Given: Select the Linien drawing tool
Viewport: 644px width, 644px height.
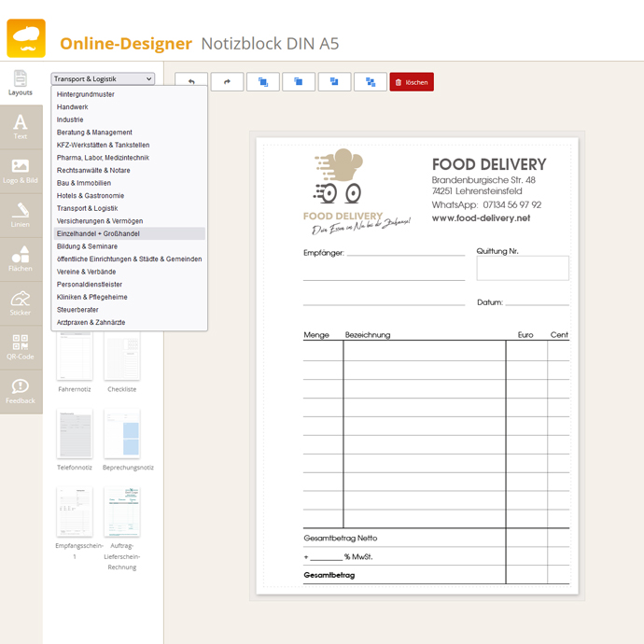Looking at the screenshot, I should [21, 215].
